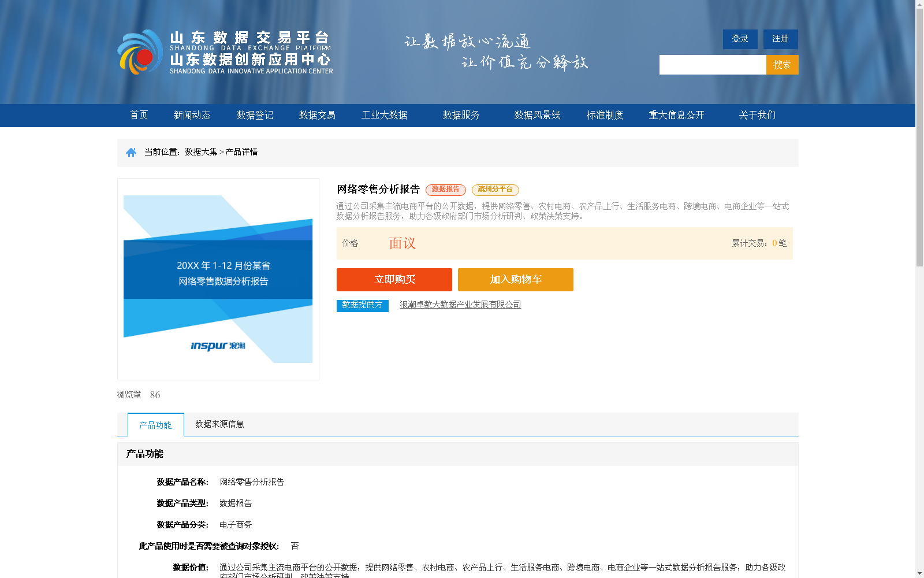The image size is (924, 578).
Task: Click the scrollbar up arrow
Action: 919,4
